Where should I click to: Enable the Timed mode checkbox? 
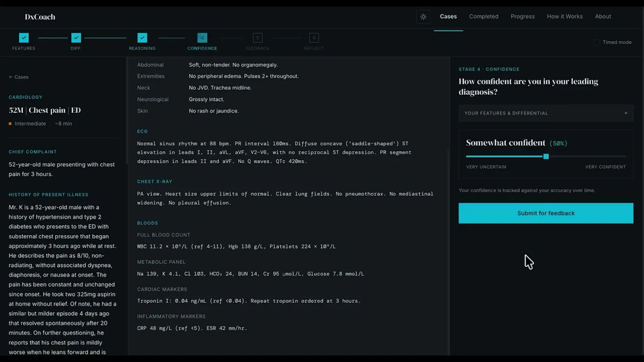pyautogui.click(x=597, y=42)
